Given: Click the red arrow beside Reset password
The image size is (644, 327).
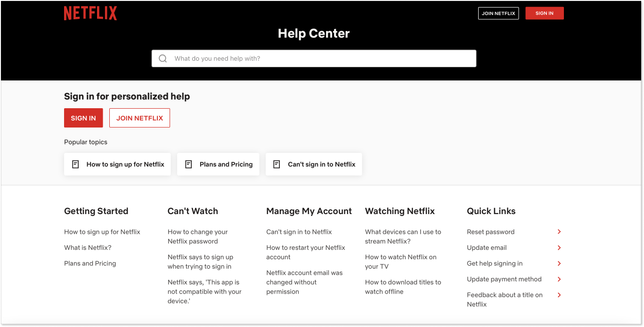Looking at the screenshot, I should pos(559,231).
